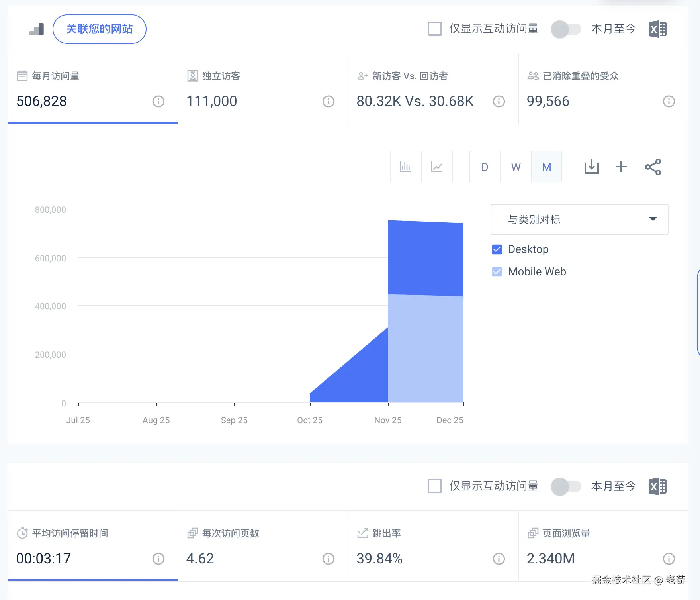Click the 111,000 unique visitors value

point(212,101)
